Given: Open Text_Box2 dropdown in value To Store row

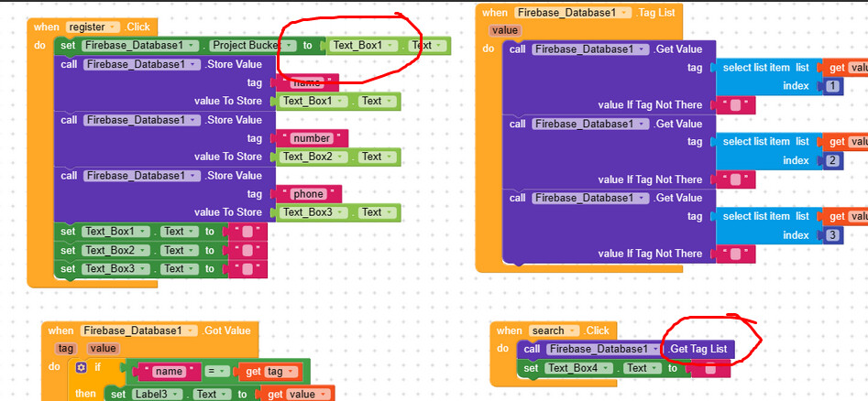Looking at the screenshot, I should [313, 157].
